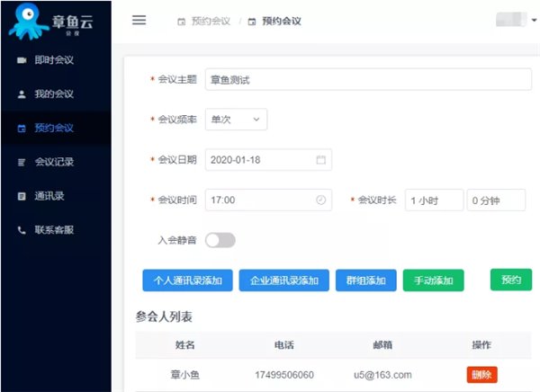Viewport: 540px width, 392px height.
Task: Click the 个人通讯录添加 button
Action: pyautogui.click(x=187, y=281)
